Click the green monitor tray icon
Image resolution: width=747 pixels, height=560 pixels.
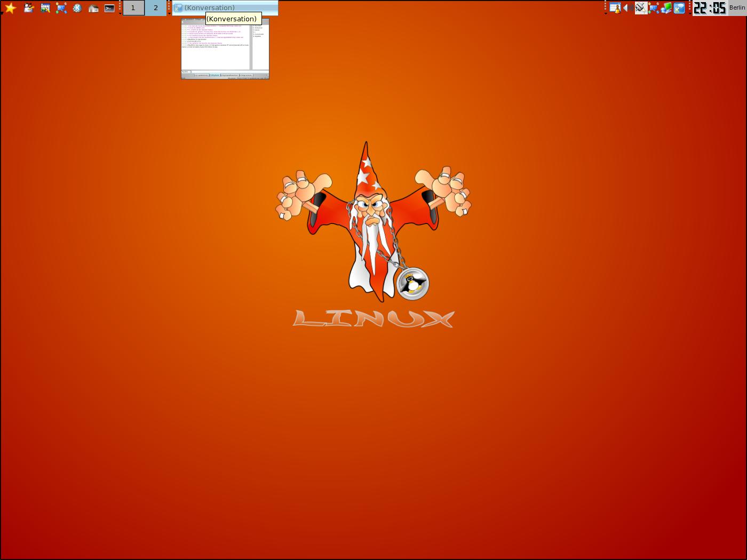click(x=666, y=8)
